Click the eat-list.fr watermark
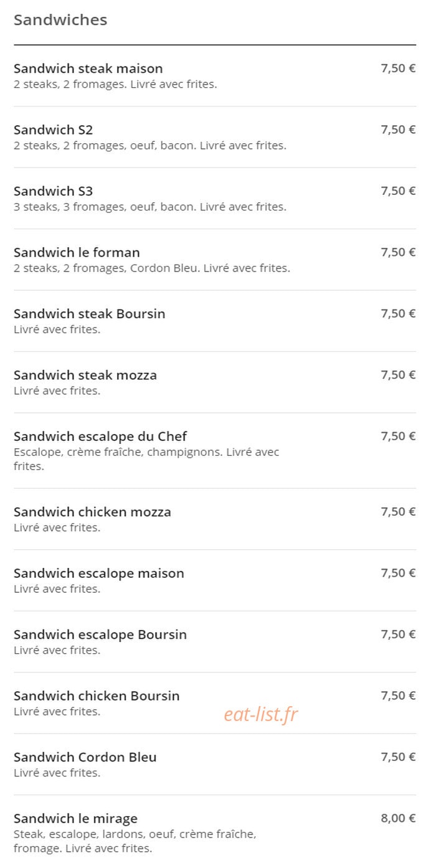This screenshot has height=868, width=436. click(261, 714)
